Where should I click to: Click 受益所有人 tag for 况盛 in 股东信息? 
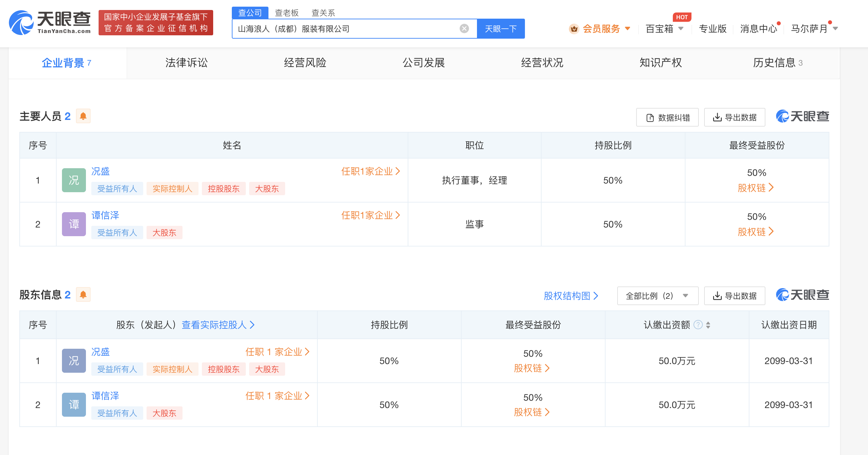[x=117, y=369]
